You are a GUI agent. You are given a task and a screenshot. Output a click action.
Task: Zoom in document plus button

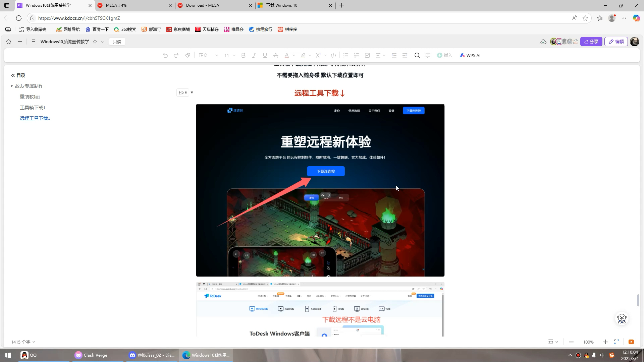pyautogui.click(x=605, y=342)
